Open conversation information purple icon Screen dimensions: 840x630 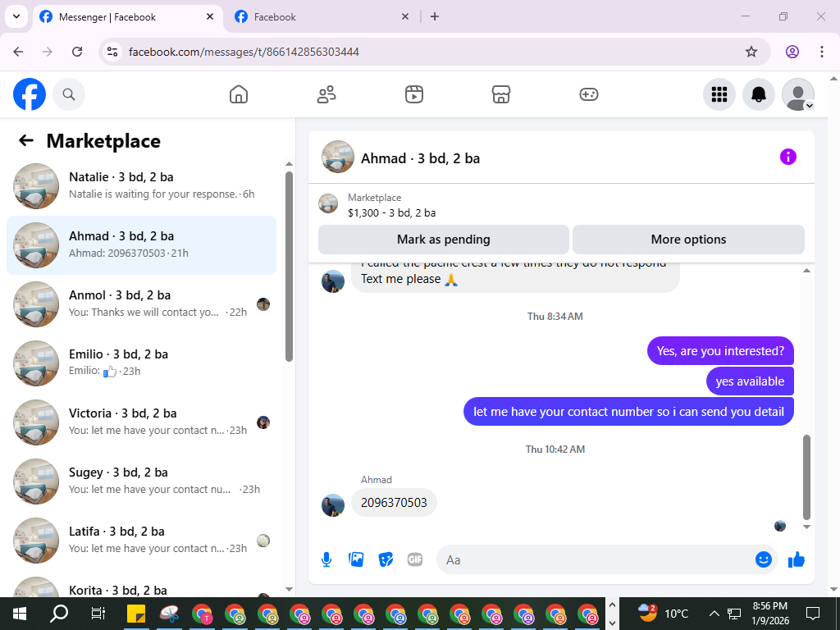788,157
